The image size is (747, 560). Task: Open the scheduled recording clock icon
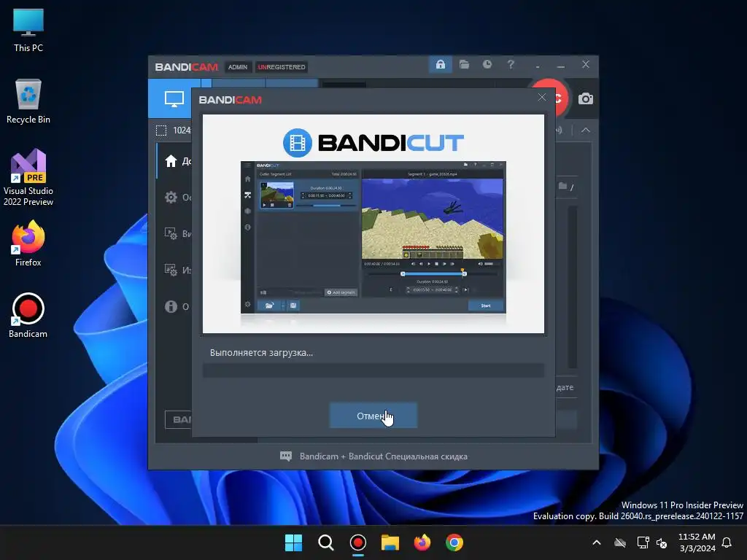tap(487, 64)
